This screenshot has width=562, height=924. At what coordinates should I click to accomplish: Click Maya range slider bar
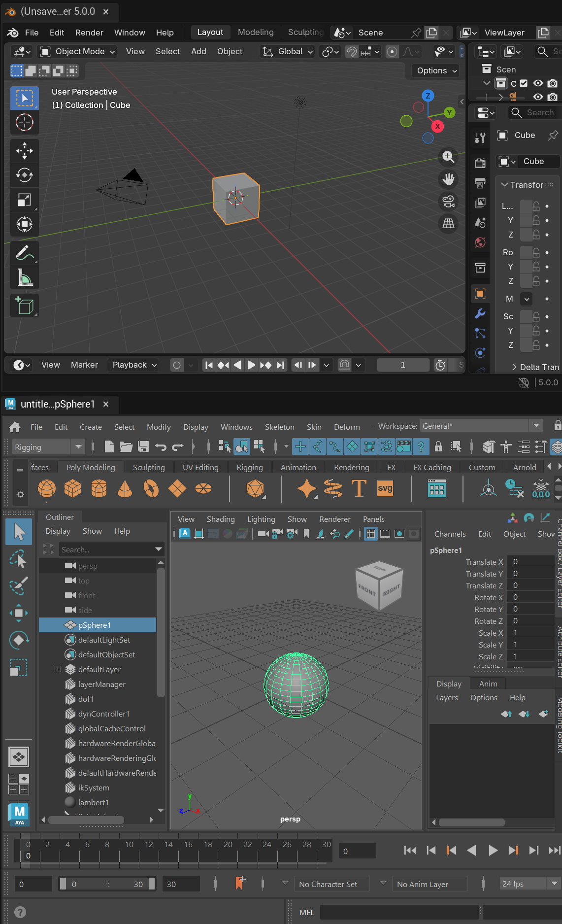pyautogui.click(x=107, y=884)
